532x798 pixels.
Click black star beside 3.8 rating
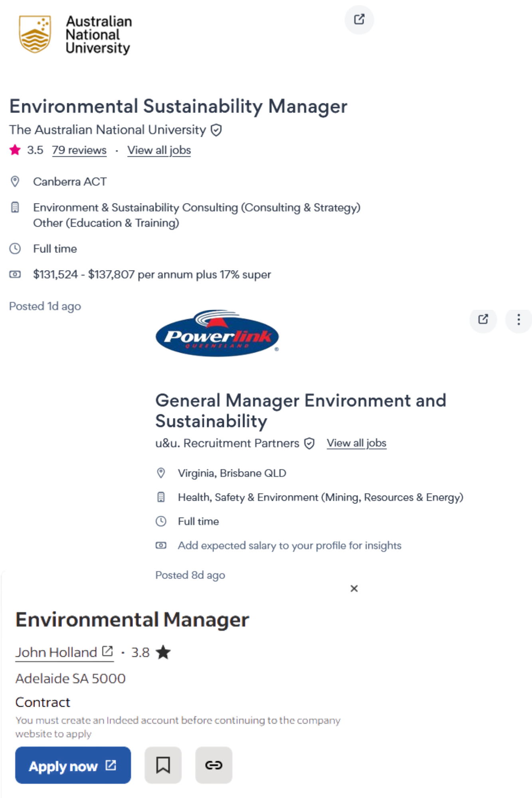[x=163, y=652]
